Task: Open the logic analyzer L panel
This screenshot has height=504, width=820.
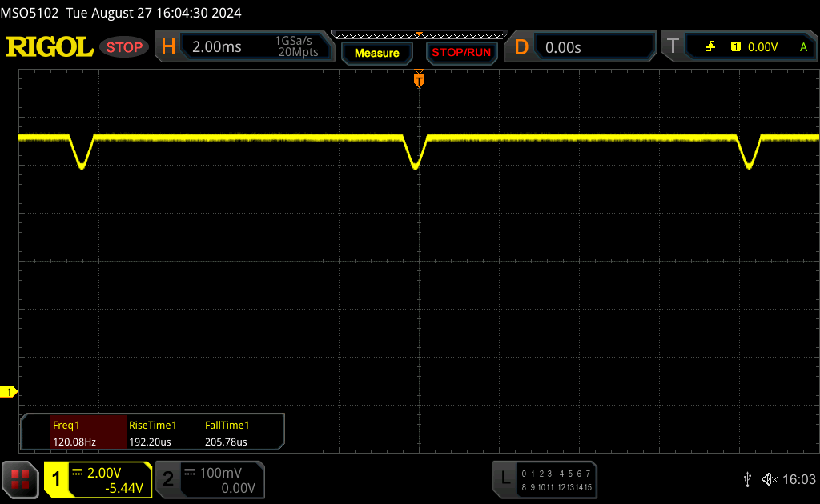Action: click(505, 478)
